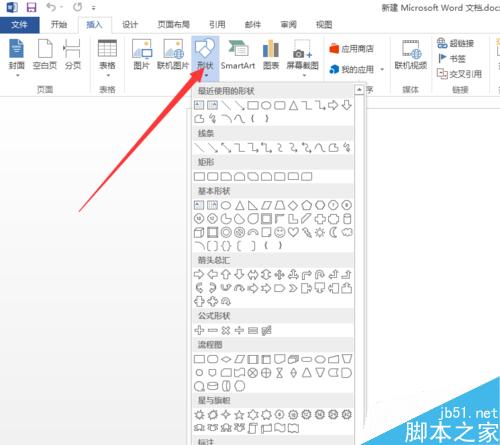This screenshot has height=445, width=500.
Task: Select scribble shape in 线条 section
Action: pos(347,147)
